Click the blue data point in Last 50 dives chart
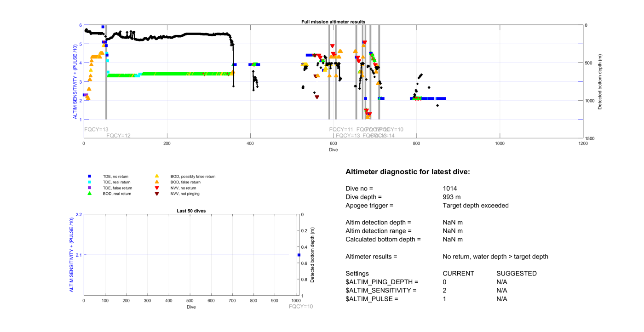 (299, 255)
